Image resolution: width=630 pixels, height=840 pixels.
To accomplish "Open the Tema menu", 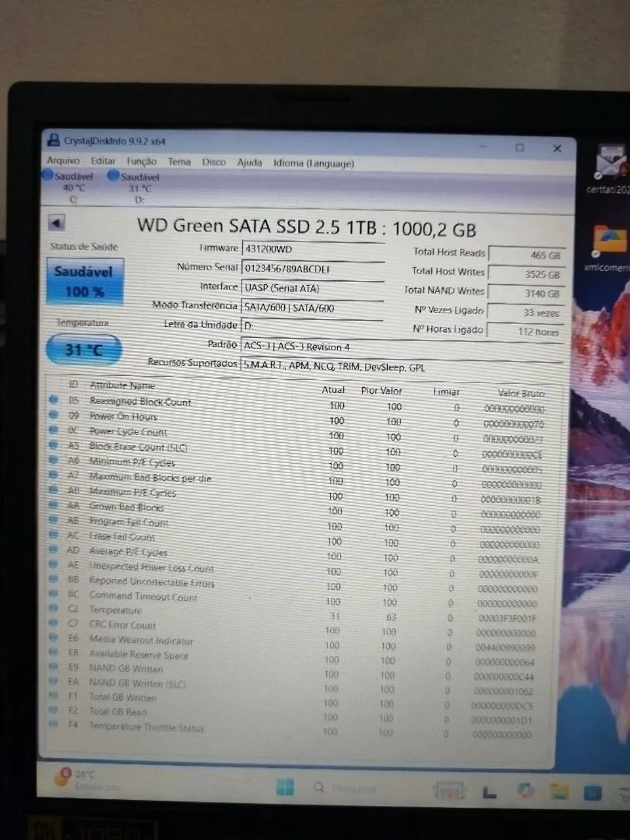I will click(179, 161).
